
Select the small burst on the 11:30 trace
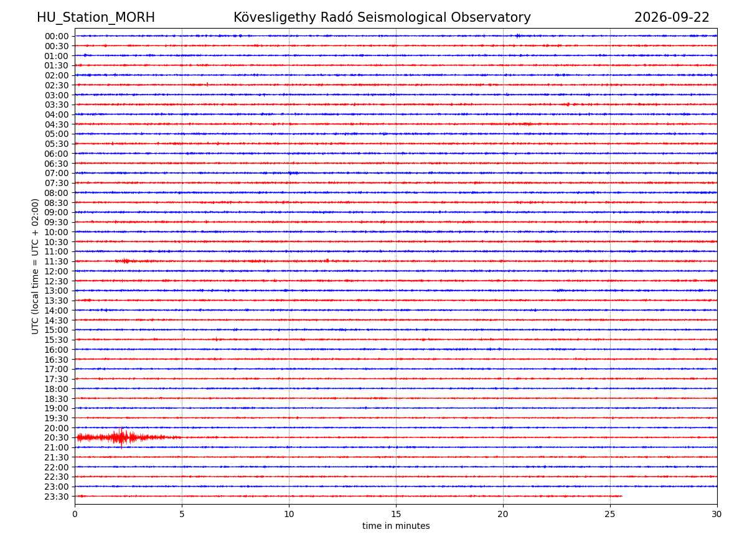pos(125,261)
